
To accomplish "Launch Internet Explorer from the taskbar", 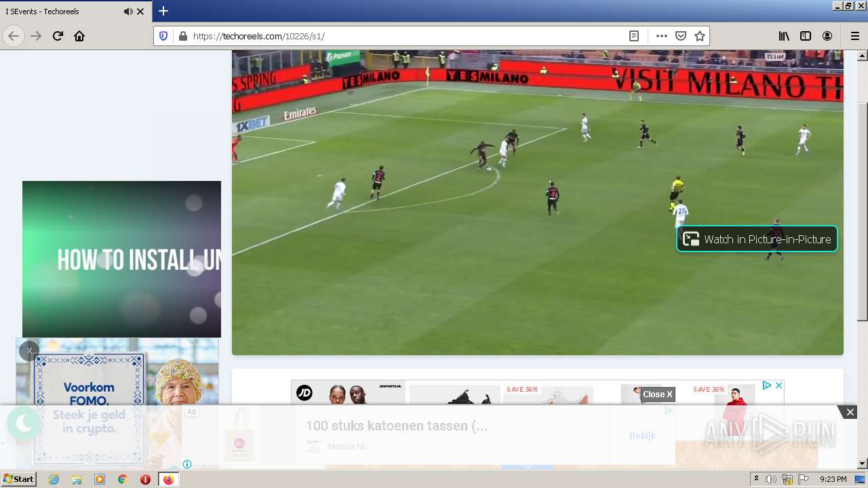I will [54, 479].
